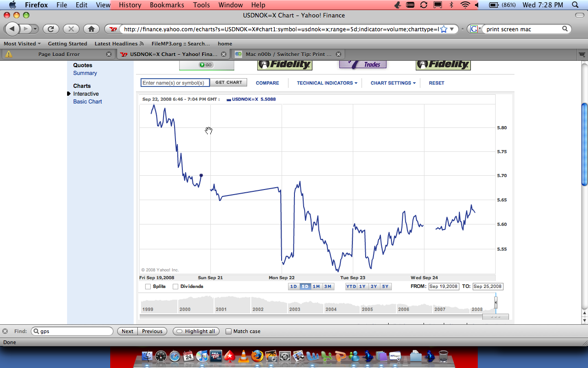Expand the Chart Settings dropdown

click(x=393, y=83)
